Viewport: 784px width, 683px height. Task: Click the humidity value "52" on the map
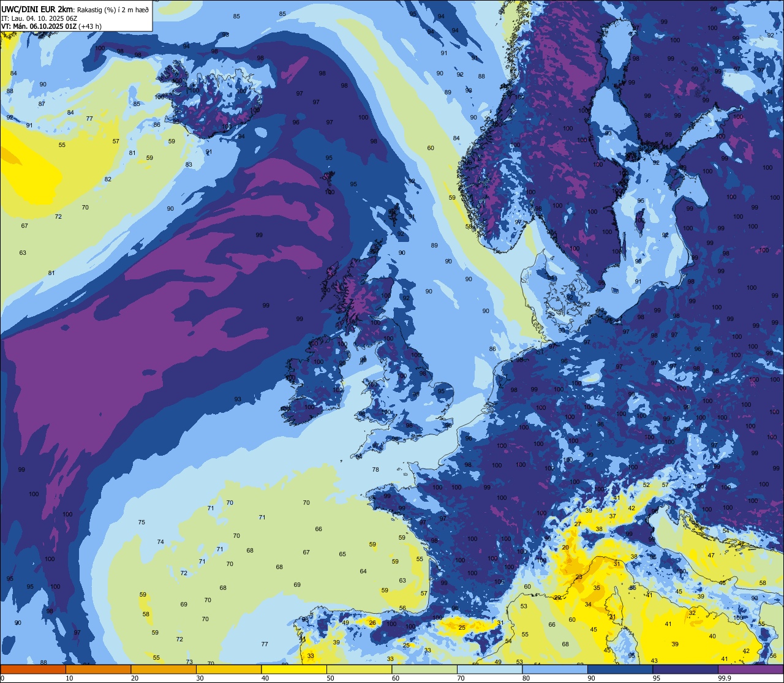(x=646, y=485)
